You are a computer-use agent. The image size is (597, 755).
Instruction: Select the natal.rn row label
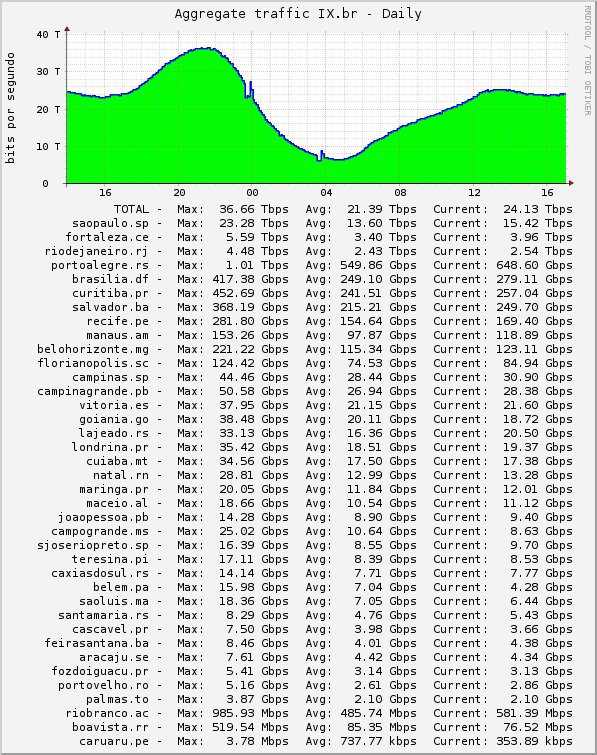121,475
